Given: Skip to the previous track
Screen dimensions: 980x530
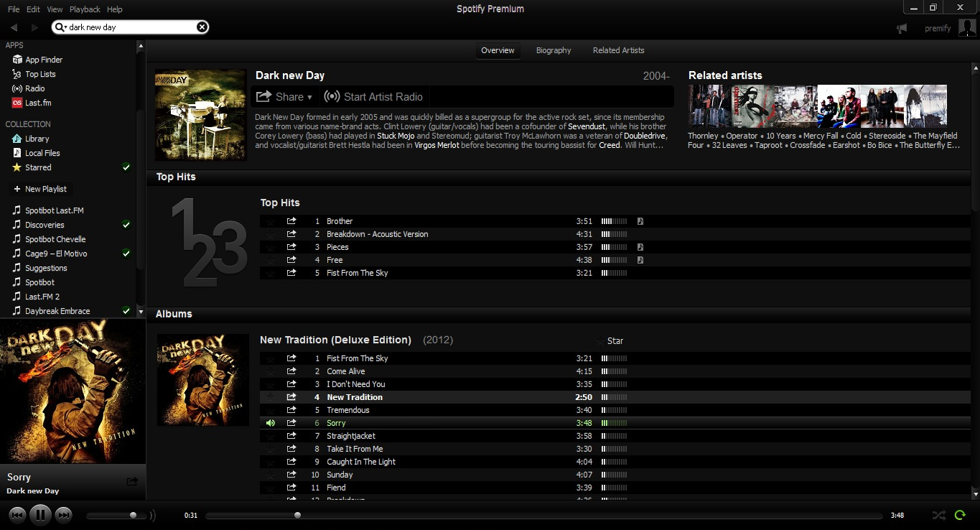Looking at the screenshot, I should pyautogui.click(x=18, y=514).
